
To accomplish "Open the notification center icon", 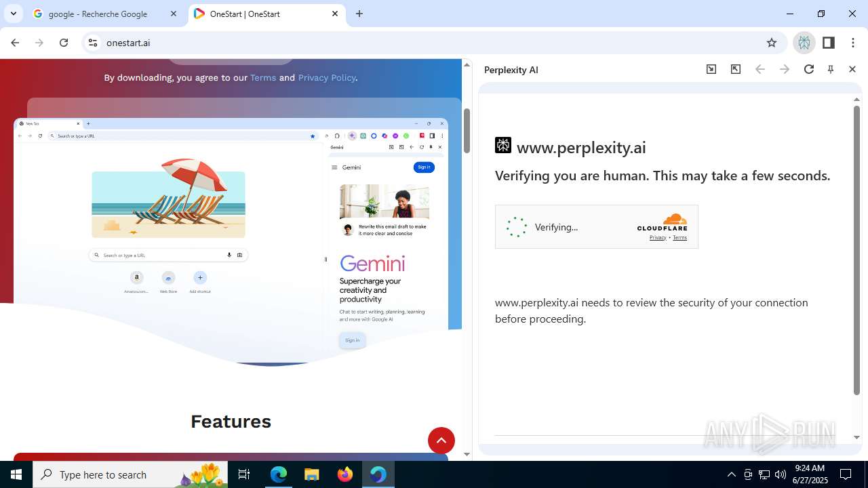I will tap(846, 474).
